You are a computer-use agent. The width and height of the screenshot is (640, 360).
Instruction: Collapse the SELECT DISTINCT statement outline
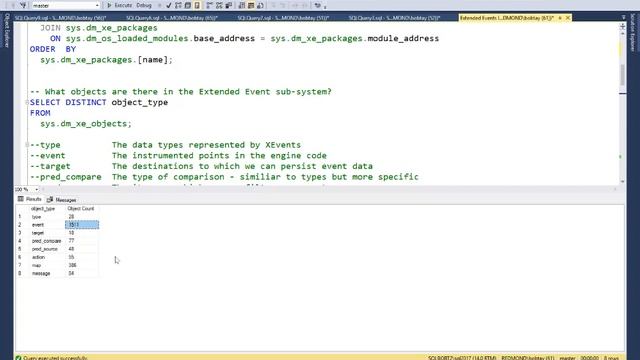(27, 102)
